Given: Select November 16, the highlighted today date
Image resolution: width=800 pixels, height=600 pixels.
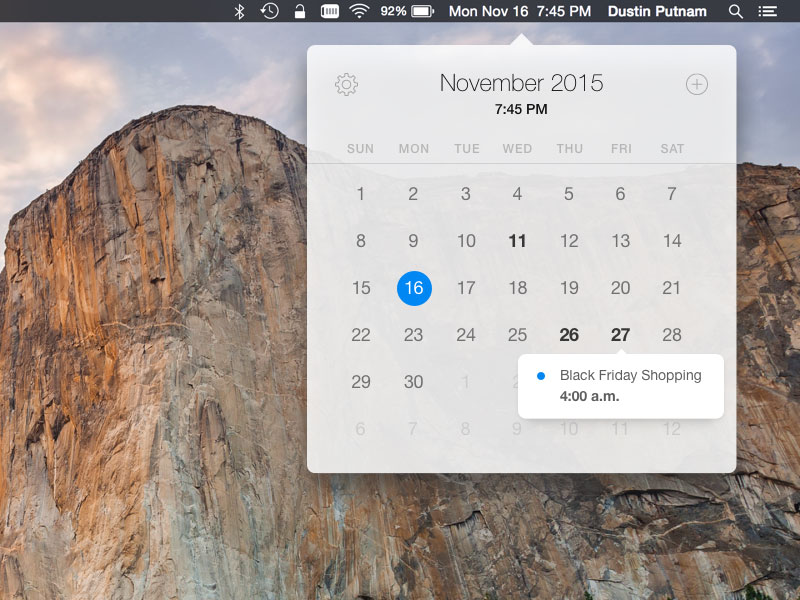Looking at the screenshot, I should (x=413, y=288).
